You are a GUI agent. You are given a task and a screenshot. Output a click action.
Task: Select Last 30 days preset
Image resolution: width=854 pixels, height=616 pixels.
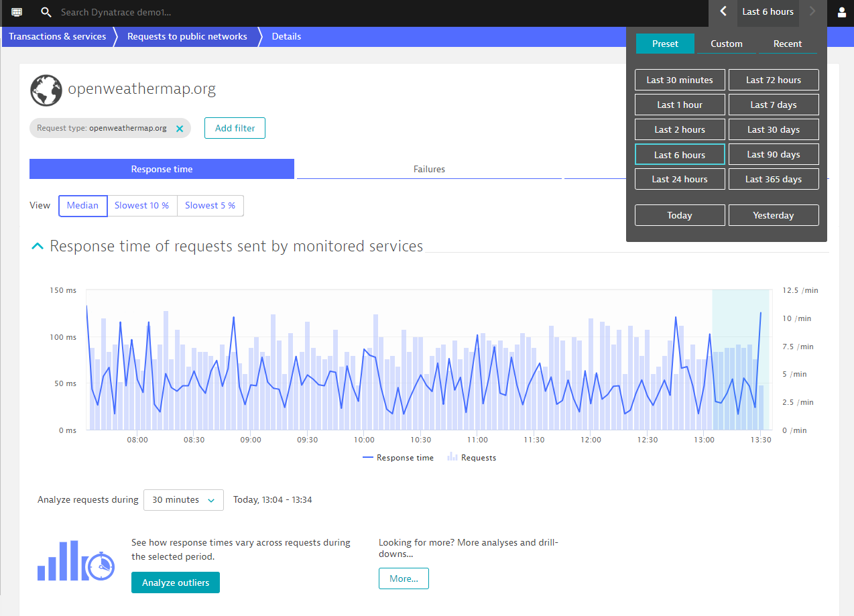(x=774, y=129)
